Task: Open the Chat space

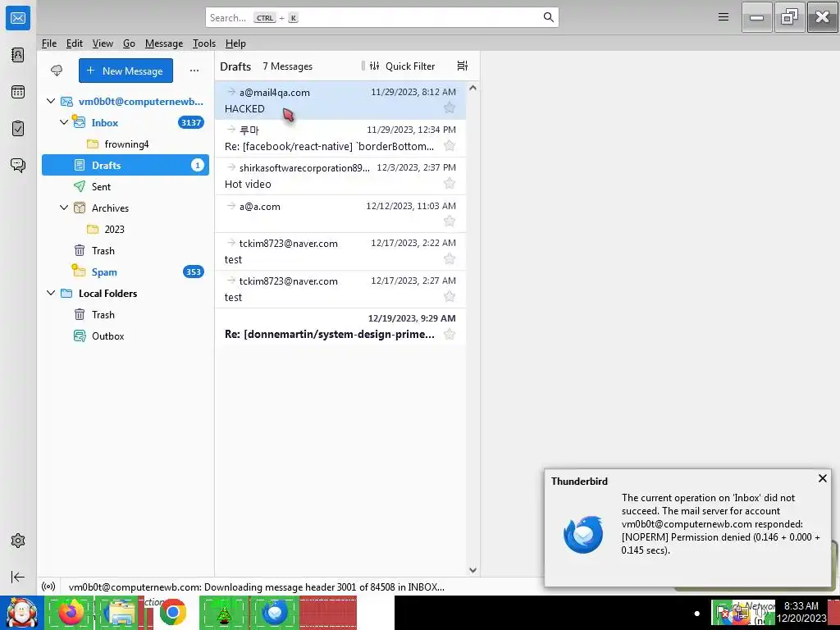Action: (18, 165)
